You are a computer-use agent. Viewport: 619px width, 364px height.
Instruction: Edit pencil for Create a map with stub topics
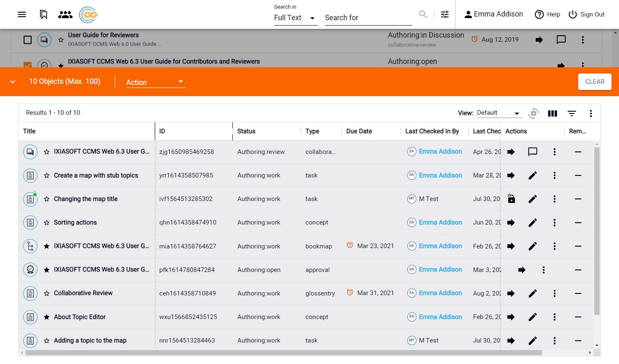[x=533, y=175]
